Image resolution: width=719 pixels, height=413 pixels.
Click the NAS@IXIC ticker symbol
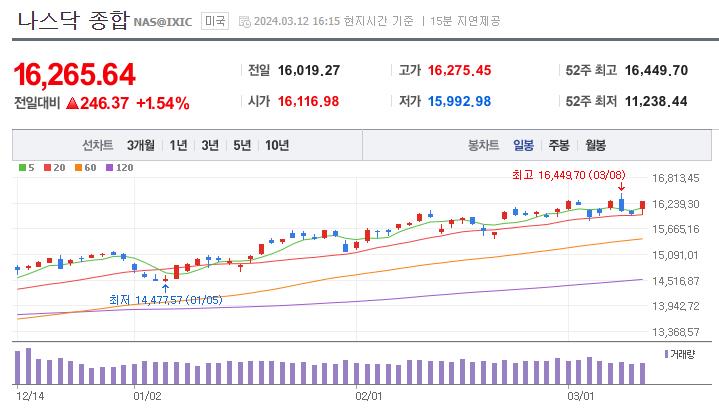[x=162, y=22]
